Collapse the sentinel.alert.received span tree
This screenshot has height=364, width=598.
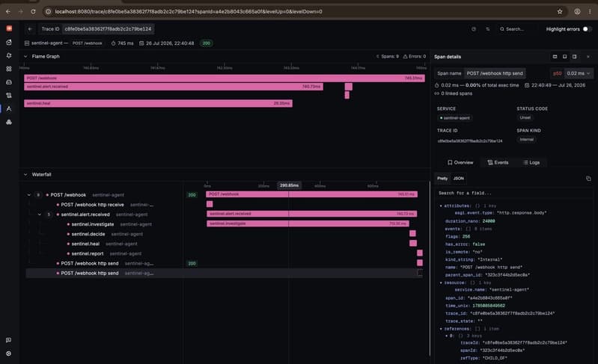(39, 215)
